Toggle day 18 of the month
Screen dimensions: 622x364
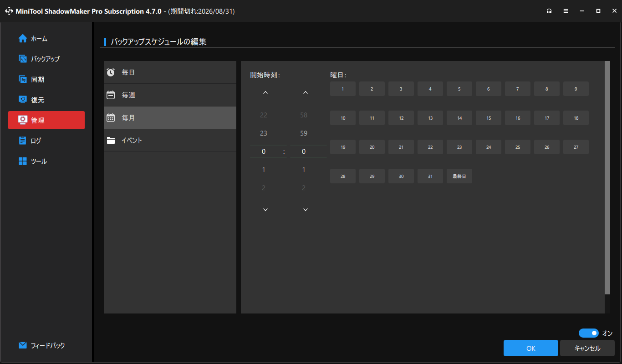point(576,118)
